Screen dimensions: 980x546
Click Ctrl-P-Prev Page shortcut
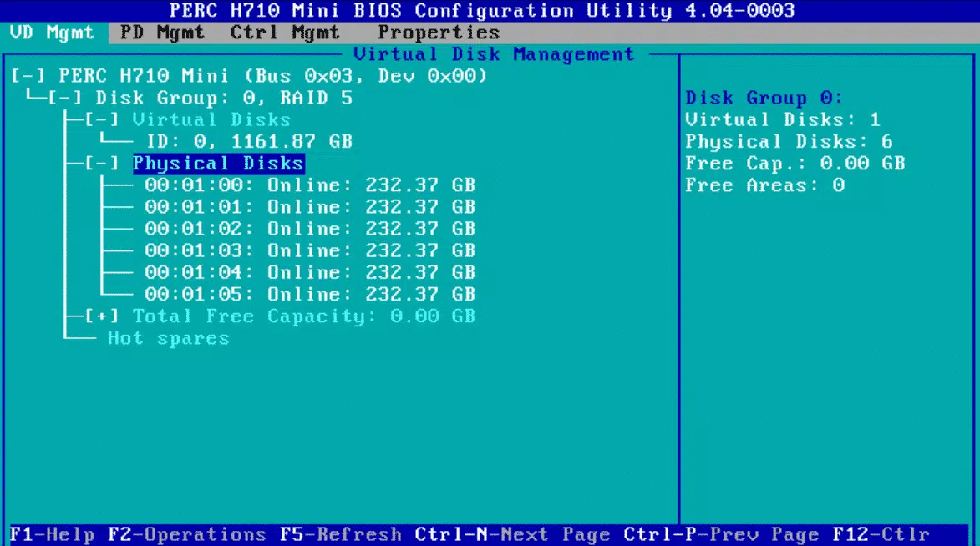pyautogui.click(x=721, y=535)
